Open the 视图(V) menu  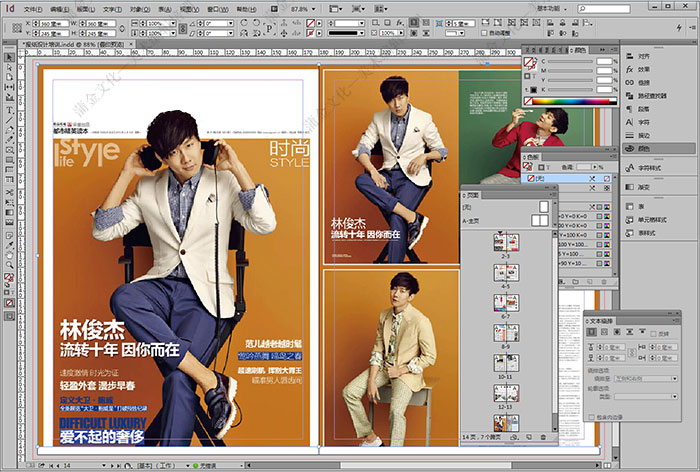pyautogui.click(x=189, y=9)
